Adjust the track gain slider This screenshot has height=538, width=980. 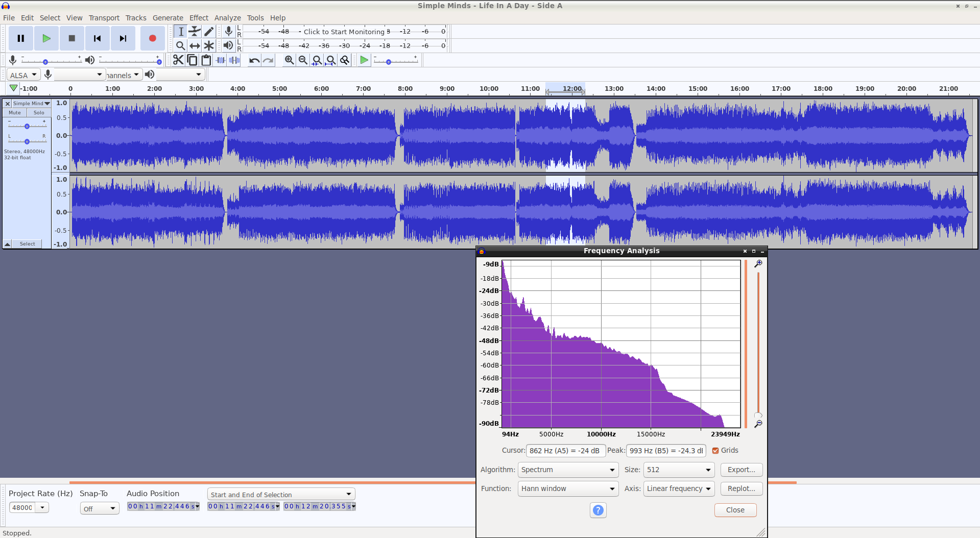[27, 126]
